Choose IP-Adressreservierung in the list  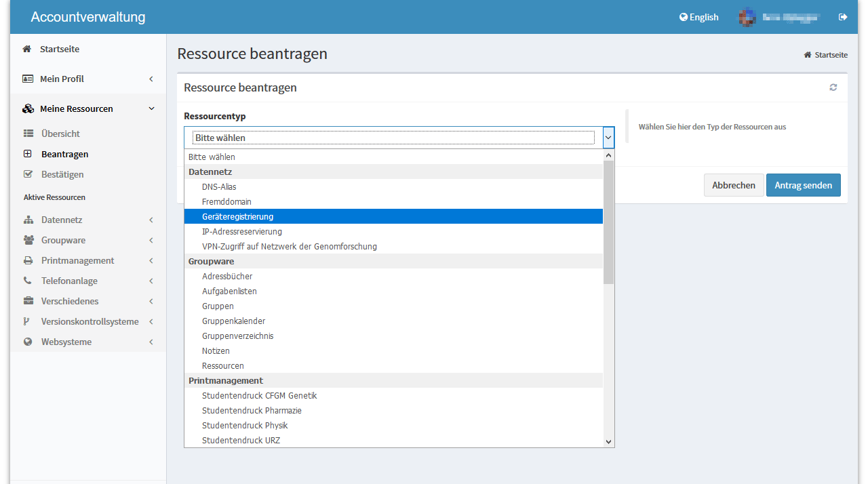tap(242, 232)
